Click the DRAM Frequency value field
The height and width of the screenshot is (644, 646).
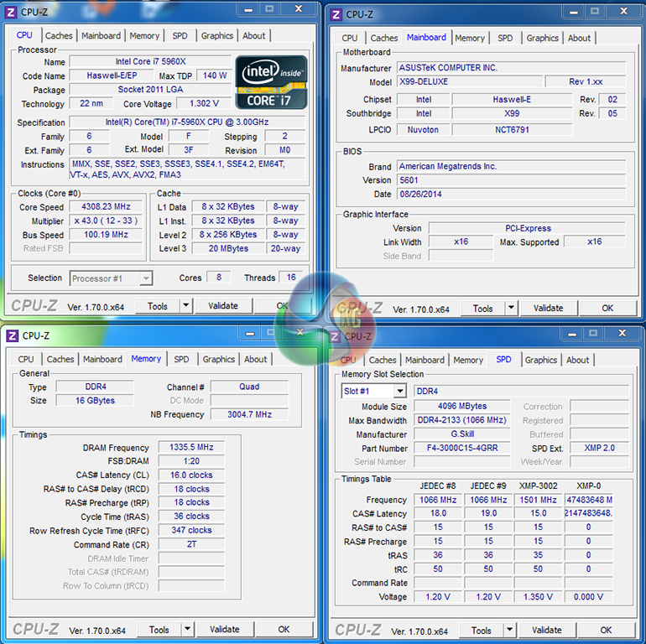[x=190, y=448]
